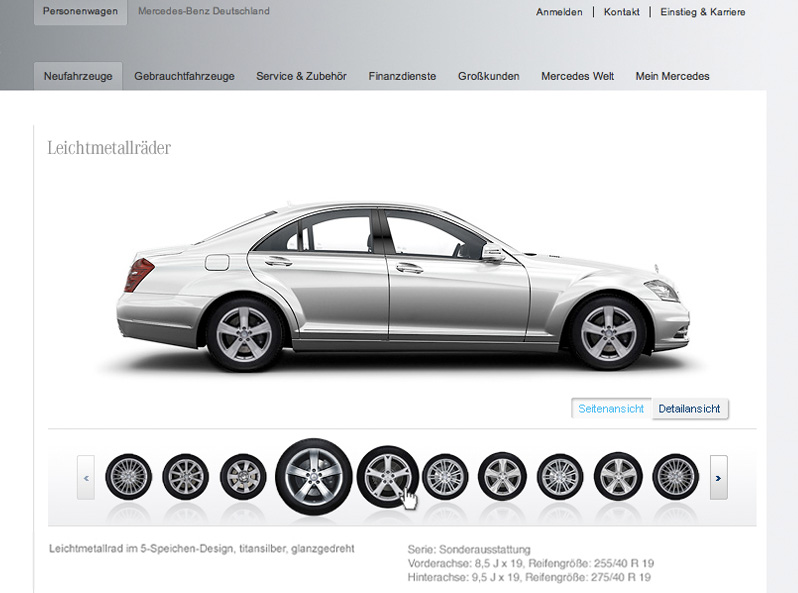Image resolution: width=798 pixels, height=593 pixels.
Task: Pick the third wheel thumbnail from left
Action: (242, 477)
